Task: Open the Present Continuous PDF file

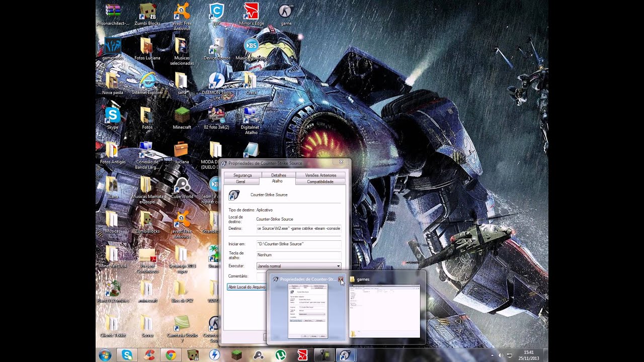Action: click(x=147, y=259)
